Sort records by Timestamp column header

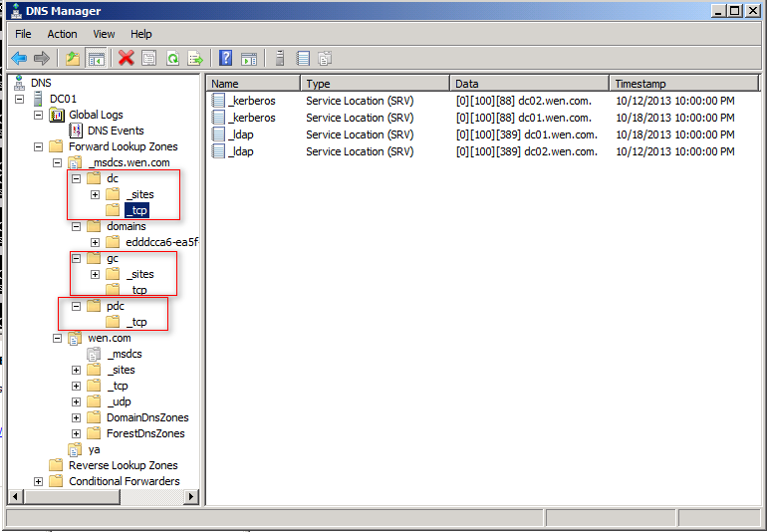tap(684, 84)
